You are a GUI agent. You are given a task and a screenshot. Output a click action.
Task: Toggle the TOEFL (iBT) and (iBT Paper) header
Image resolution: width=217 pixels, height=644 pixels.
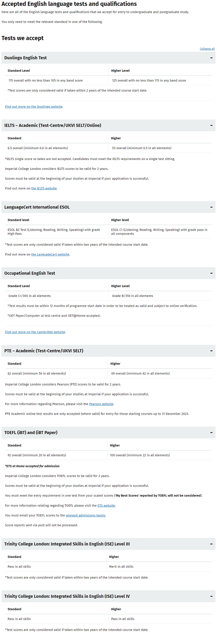(108, 433)
